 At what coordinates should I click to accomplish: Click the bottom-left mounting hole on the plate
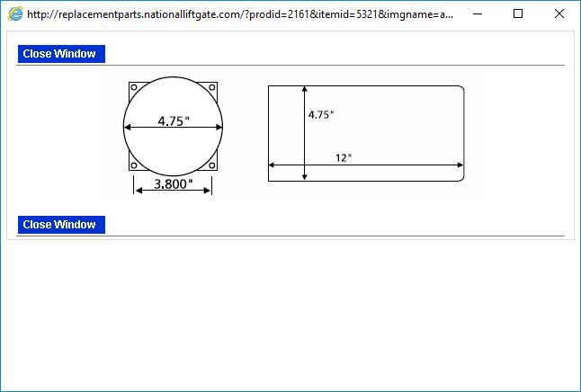134,165
